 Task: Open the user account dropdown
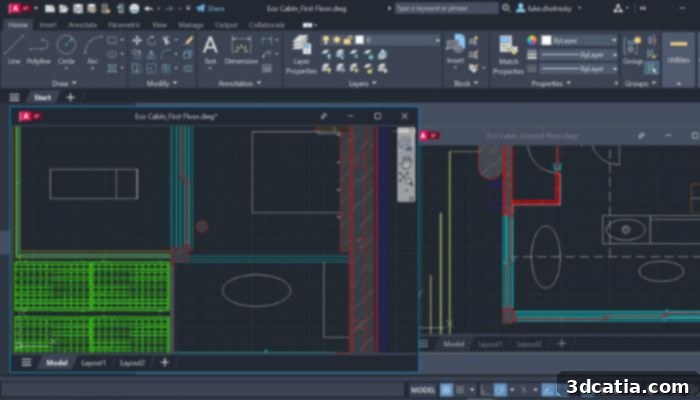pos(549,8)
